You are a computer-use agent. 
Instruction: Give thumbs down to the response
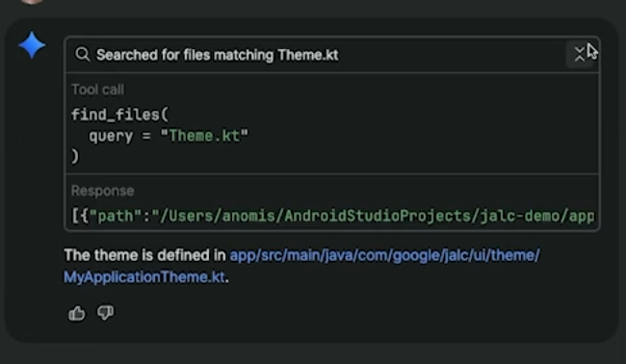point(105,313)
